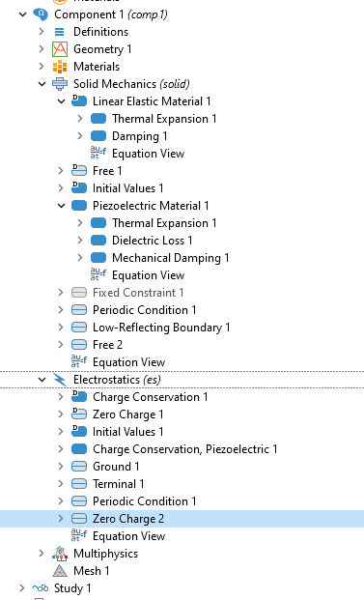Expand the Study 1 node
The width and height of the screenshot is (364, 600).
coord(22,588)
